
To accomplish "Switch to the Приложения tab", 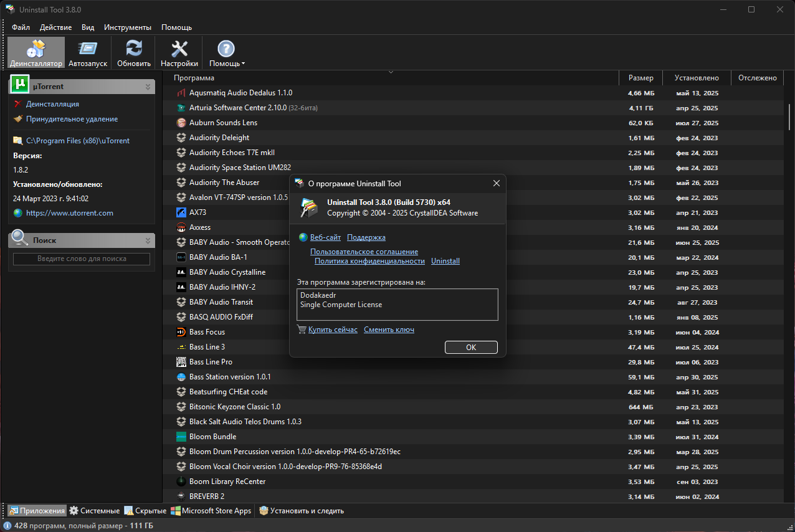I will pyautogui.click(x=37, y=511).
